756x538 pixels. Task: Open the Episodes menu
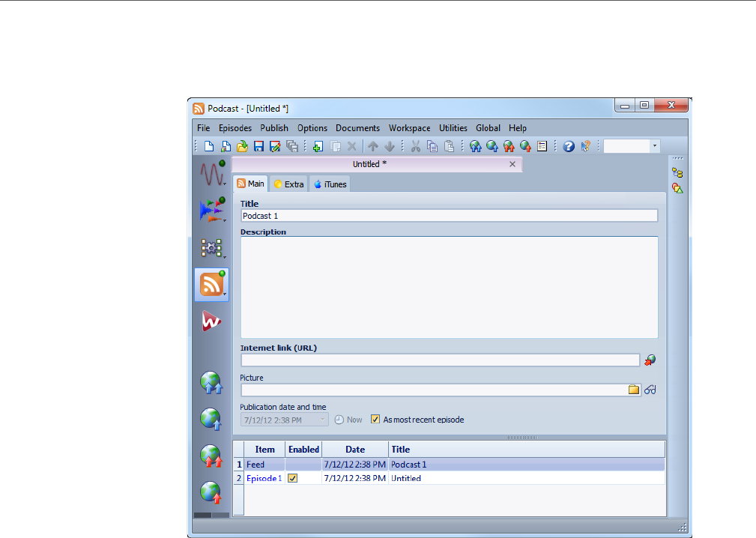(235, 127)
